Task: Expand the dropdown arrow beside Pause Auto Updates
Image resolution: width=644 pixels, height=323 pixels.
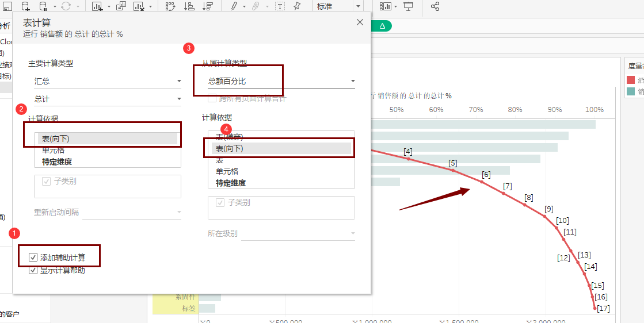Action: click(55, 6)
